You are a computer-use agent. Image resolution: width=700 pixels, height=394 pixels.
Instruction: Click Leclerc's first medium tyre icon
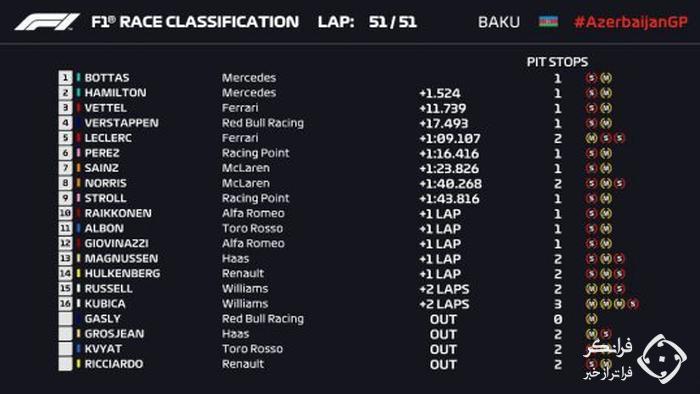pyautogui.click(x=591, y=138)
